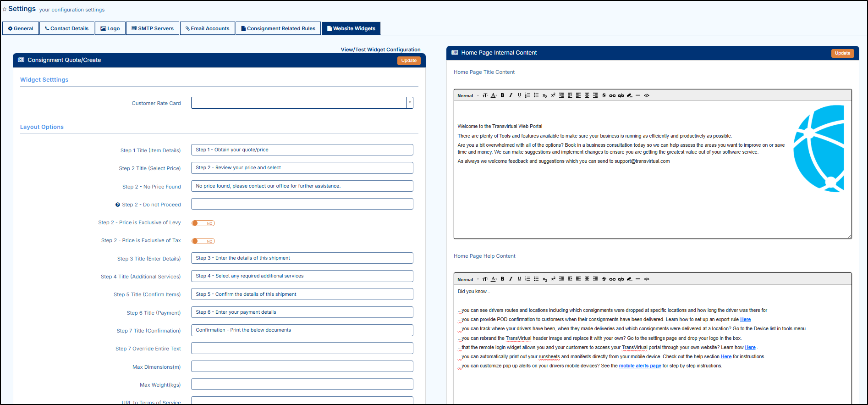Open Consignment Related Rules tab
The image size is (868, 405).
coord(278,28)
